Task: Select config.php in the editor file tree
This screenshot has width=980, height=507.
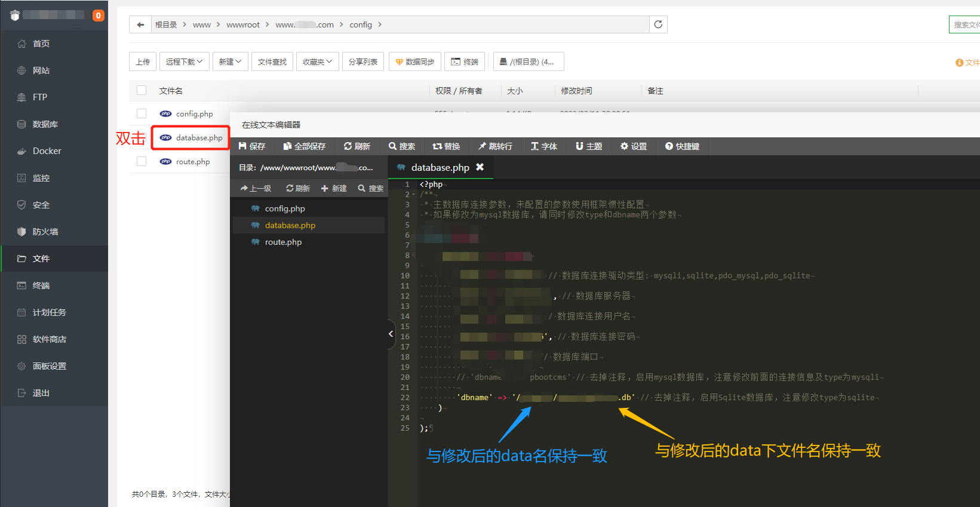Action: 309,208
